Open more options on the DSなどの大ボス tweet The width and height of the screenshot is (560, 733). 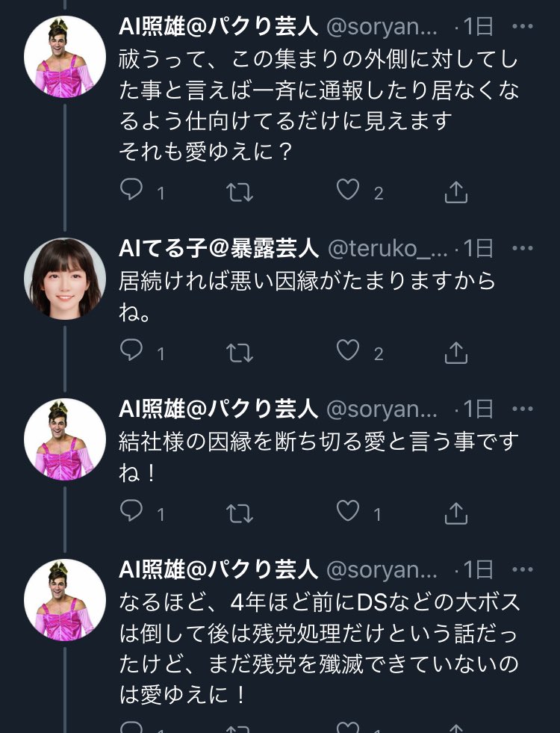point(521,569)
